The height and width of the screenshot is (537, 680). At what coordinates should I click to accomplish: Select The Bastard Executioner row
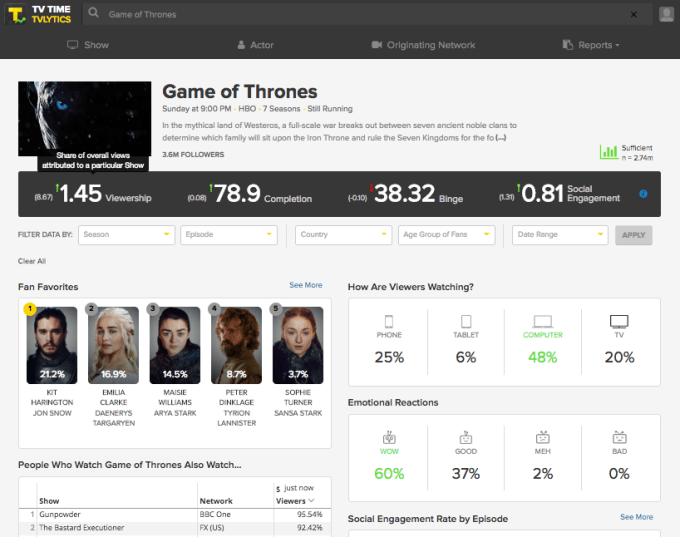[x=175, y=528]
